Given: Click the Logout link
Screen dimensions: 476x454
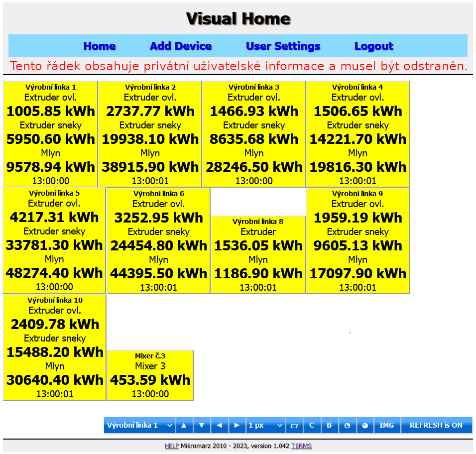Looking at the screenshot, I should click(373, 46).
